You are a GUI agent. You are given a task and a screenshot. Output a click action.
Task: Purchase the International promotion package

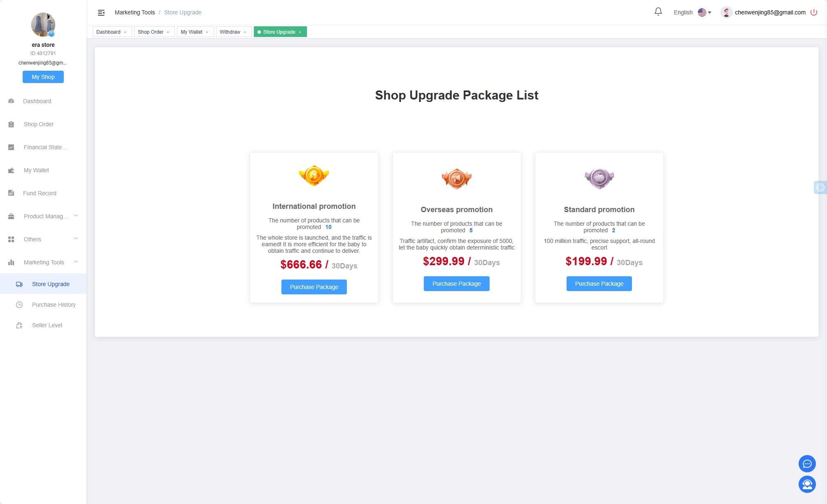(314, 287)
